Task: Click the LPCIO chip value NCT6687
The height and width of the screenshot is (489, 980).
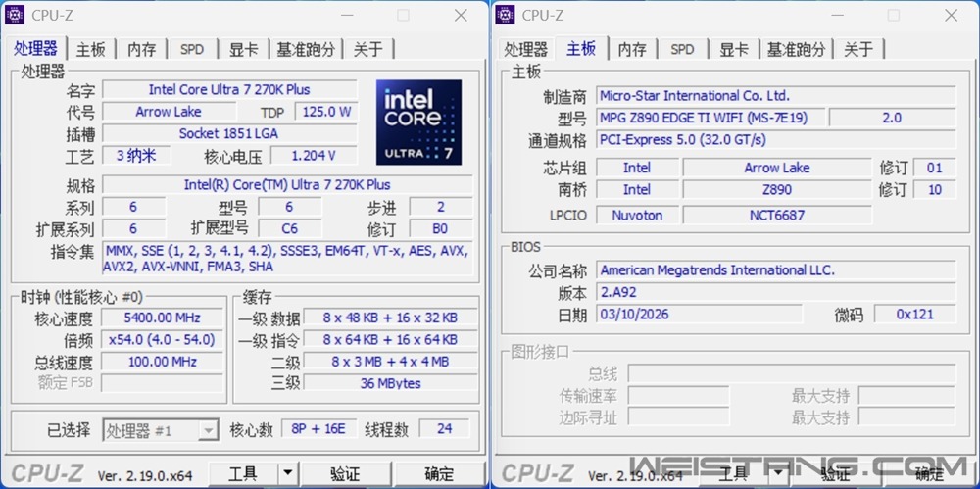Action: tap(777, 216)
